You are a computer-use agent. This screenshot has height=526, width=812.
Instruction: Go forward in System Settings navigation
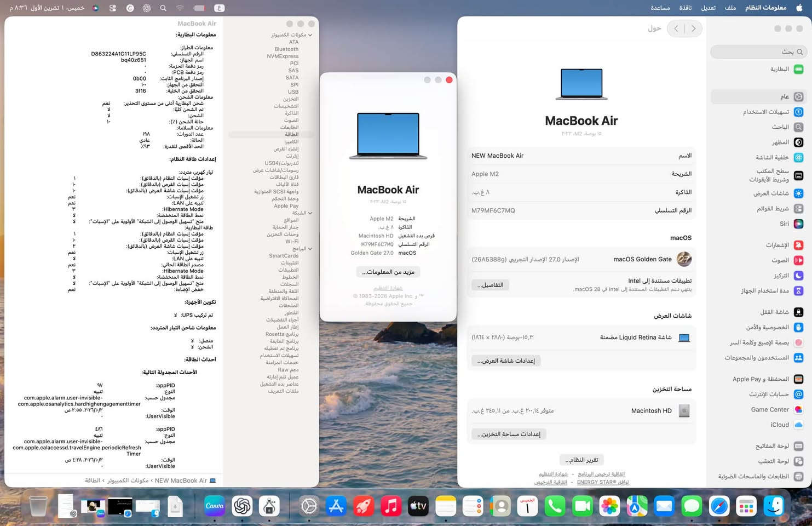click(676, 28)
